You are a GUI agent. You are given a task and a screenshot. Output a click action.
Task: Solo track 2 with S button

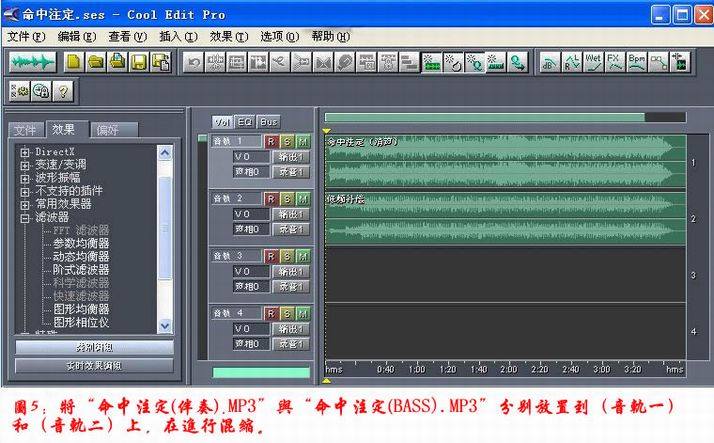pyautogui.click(x=287, y=199)
